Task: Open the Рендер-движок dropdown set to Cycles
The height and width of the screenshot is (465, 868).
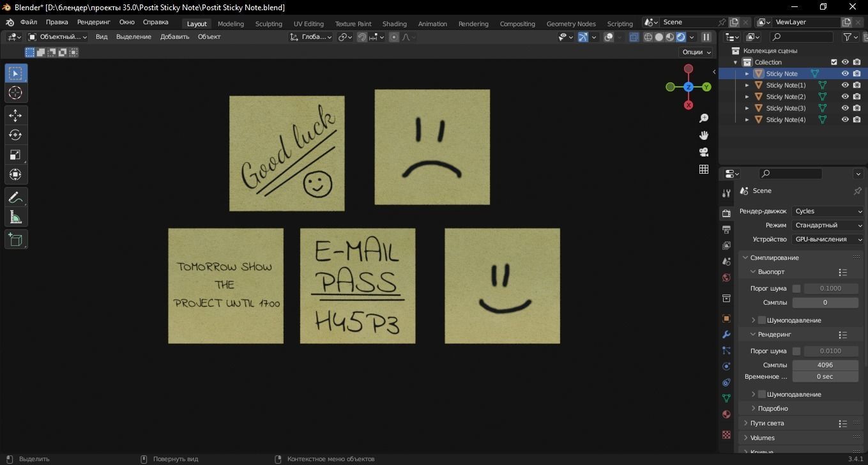Action: (x=827, y=211)
